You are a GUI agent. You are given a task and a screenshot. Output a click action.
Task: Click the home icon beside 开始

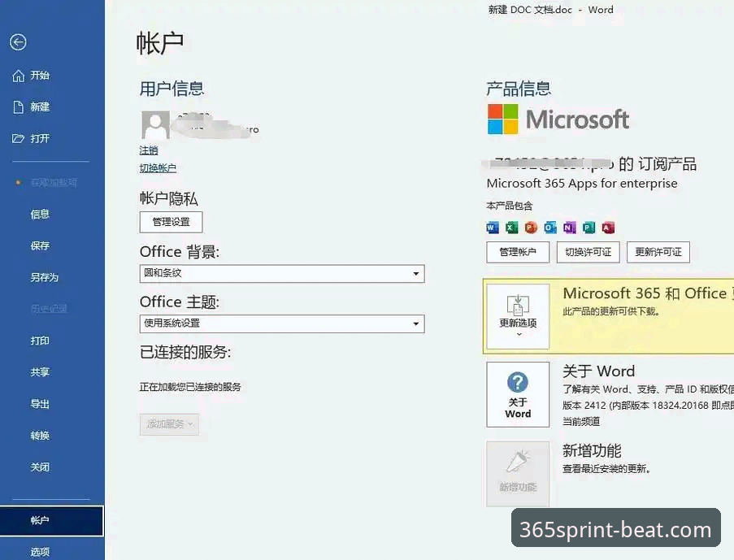pyautogui.click(x=18, y=76)
